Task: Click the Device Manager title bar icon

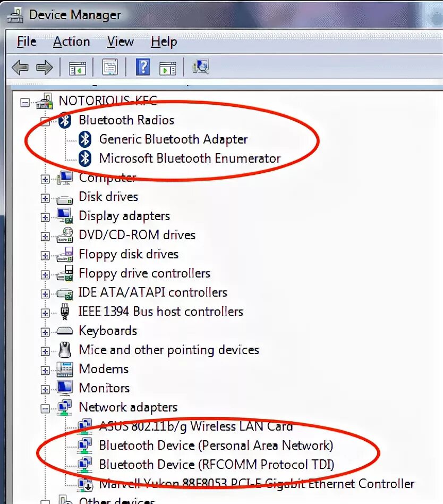Action: pos(15,15)
